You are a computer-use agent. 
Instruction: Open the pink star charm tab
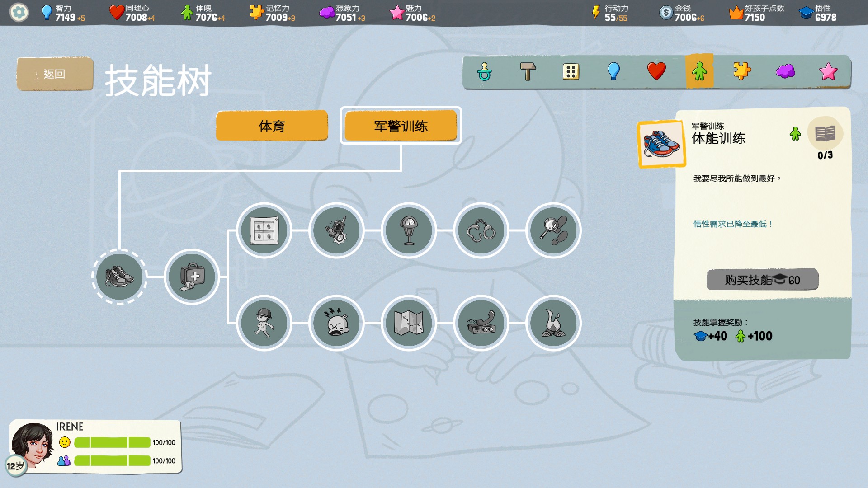pos(828,71)
